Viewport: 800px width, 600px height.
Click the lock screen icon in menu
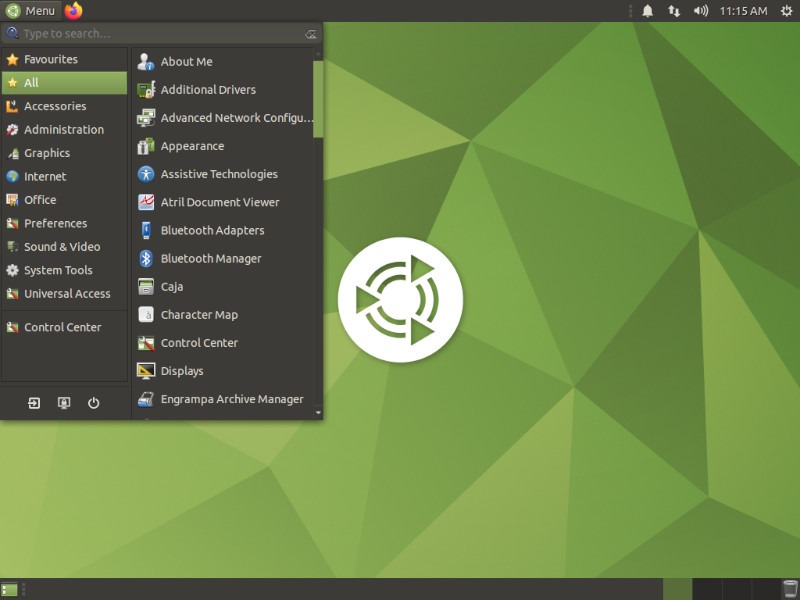[64, 403]
